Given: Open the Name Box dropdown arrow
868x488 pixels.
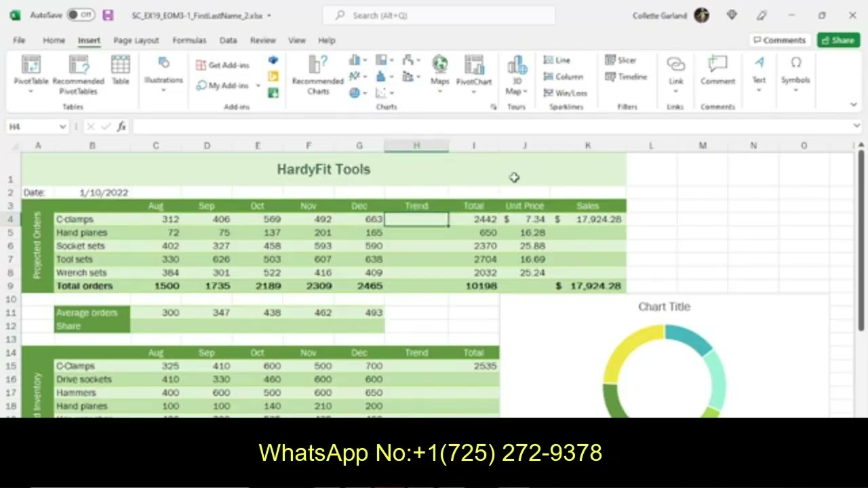Looking at the screenshot, I should [x=62, y=127].
